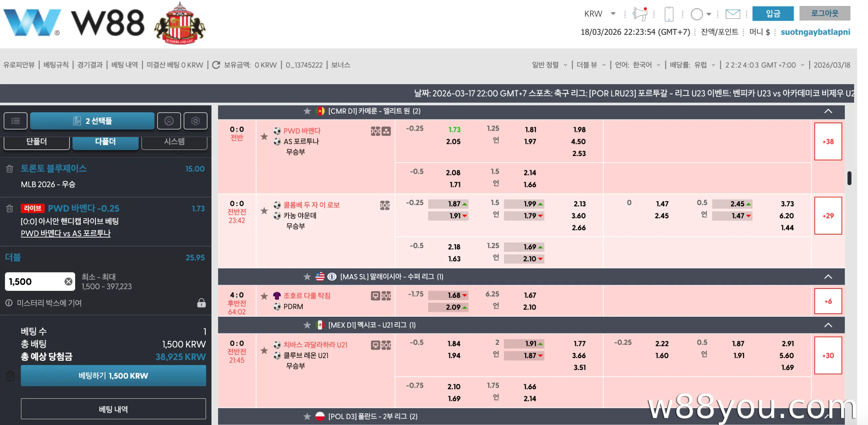The width and height of the screenshot is (868, 425).
Task: Open the suotngaybatlapni username link
Action: tap(815, 32)
